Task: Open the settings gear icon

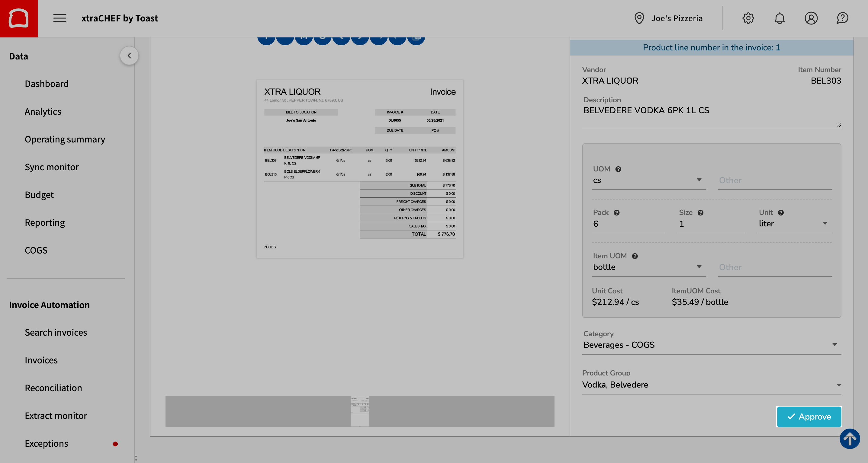Action: pos(748,18)
